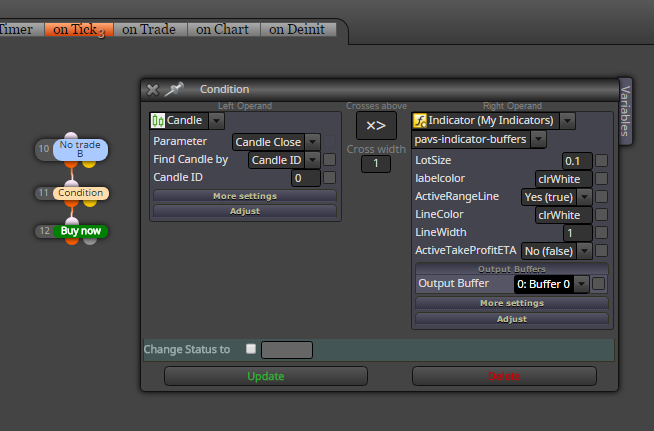The width and height of the screenshot is (654, 431).
Task: Pin the Condition panel
Action: tap(174, 89)
